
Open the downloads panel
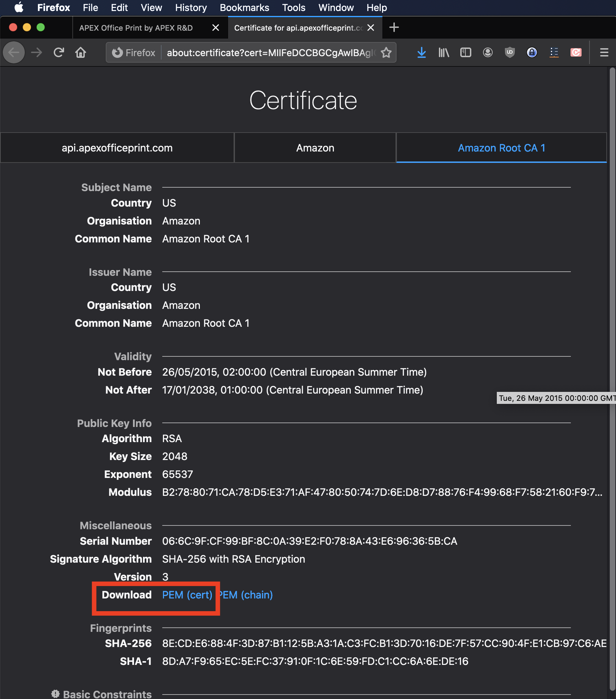421,52
